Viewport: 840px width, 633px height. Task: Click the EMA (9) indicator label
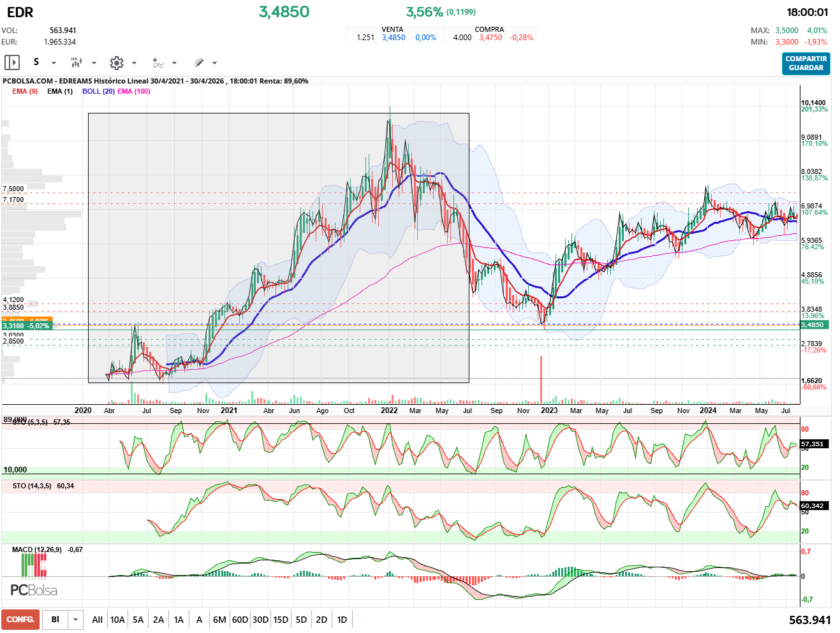point(25,91)
